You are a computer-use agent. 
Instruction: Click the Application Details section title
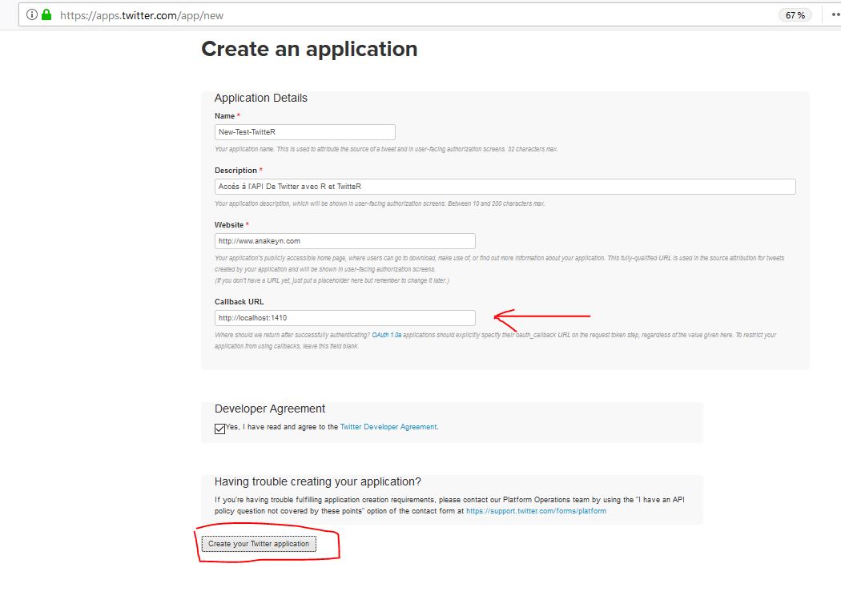260,98
